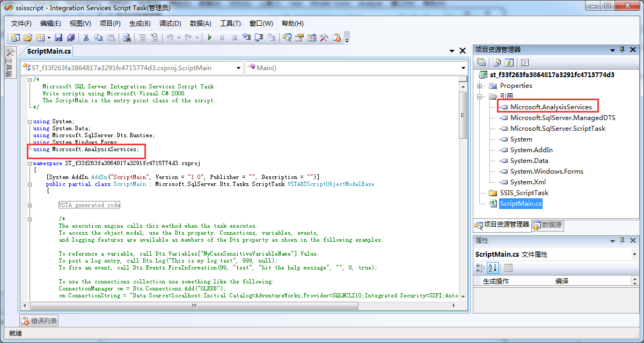Open the Add New Item dropdown arrow
This screenshot has height=343, width=644.
tap(49, 38)
